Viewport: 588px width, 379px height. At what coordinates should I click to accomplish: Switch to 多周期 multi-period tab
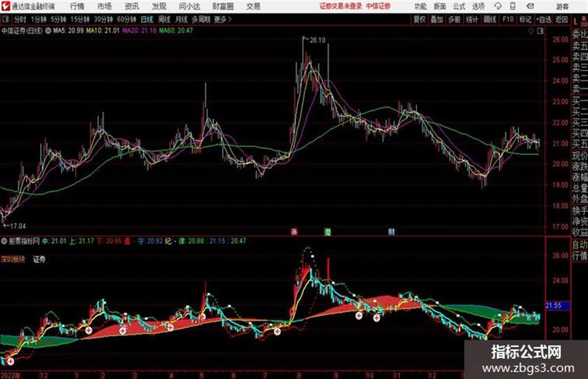click(201, 19)
